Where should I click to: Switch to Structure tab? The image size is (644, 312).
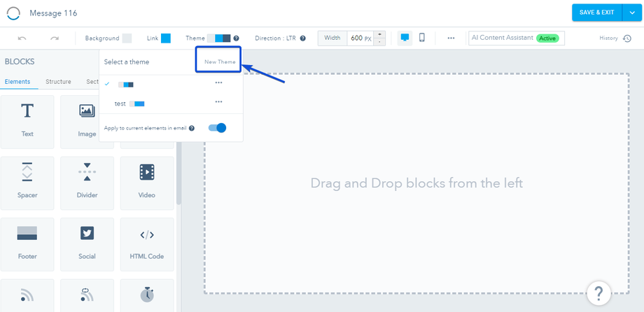tap(58, 82)
